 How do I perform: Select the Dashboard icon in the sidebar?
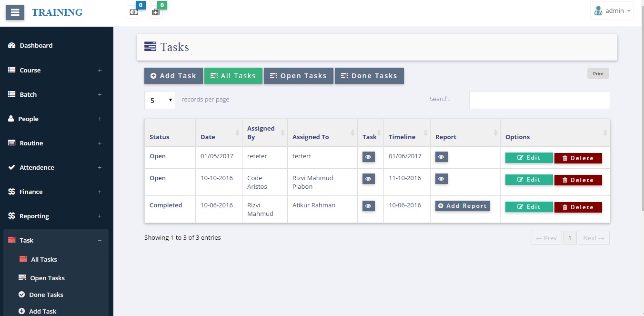point(13,45)
